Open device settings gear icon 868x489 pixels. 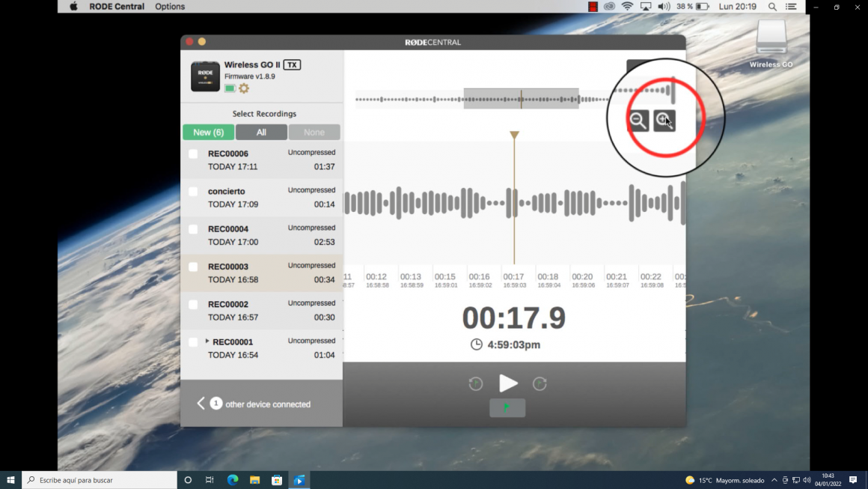click(x=244, y=88)
